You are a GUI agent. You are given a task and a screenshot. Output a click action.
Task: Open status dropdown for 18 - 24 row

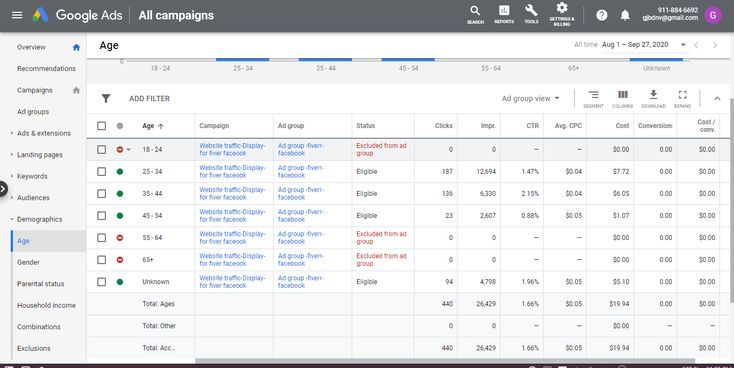(x=129, y=150)
